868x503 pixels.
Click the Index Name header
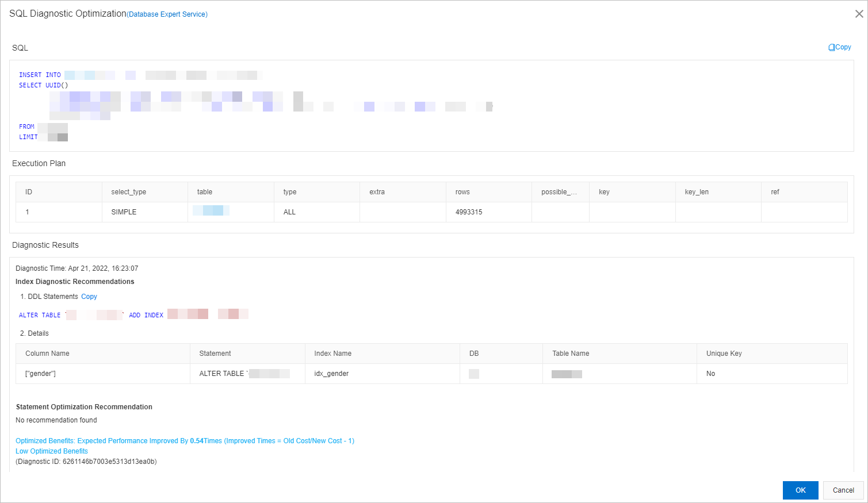point(383,354)
